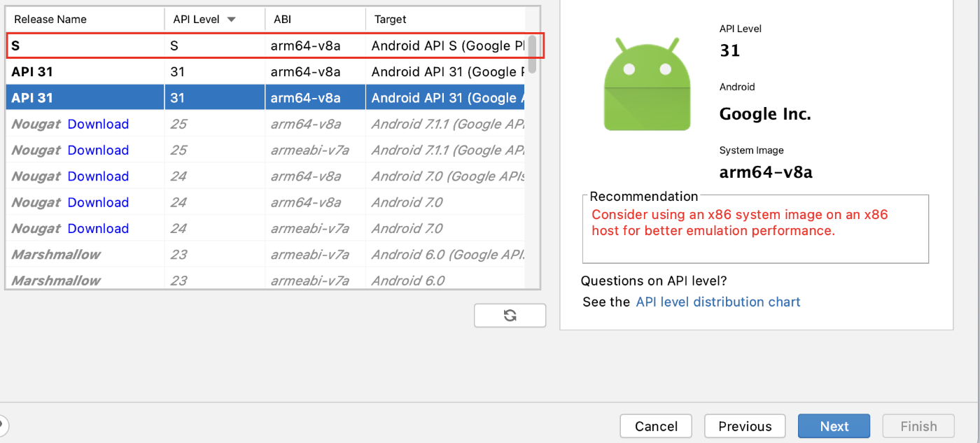Go back with the Previous button
Image resolution: width=980 pixels, height=443 pixels.
[745, 426]
